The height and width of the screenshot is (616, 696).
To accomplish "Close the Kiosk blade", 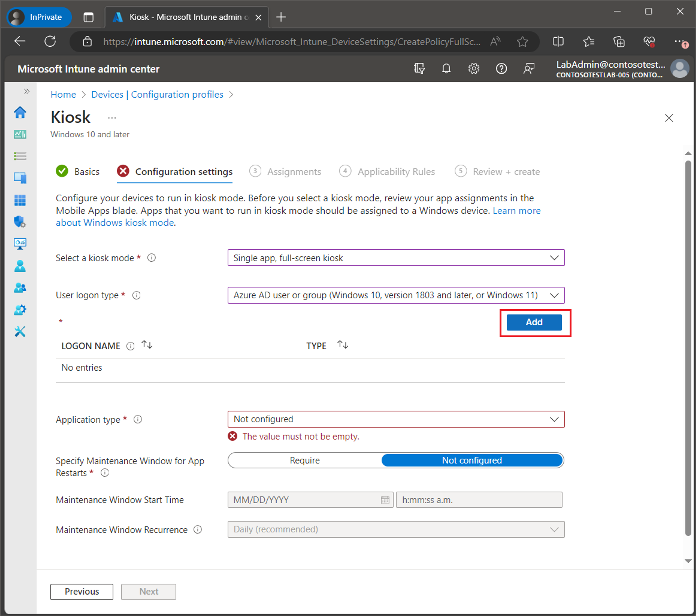I will (x=669, y=118).
